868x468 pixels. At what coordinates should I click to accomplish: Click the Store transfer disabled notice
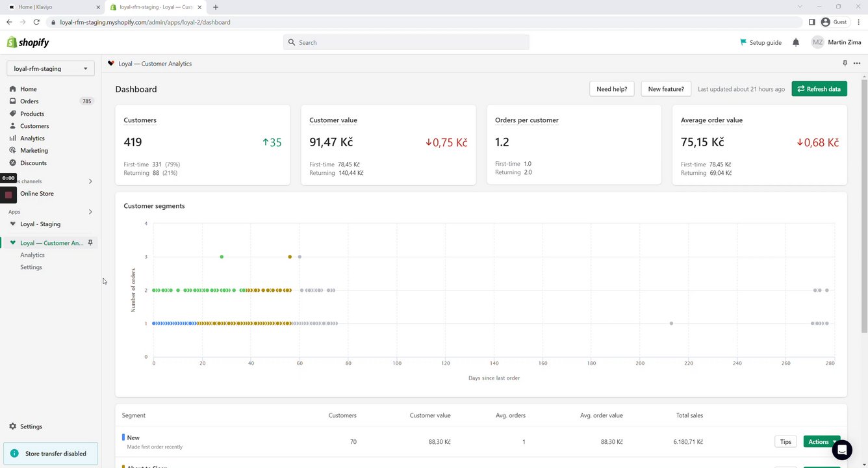coord(51,454)
